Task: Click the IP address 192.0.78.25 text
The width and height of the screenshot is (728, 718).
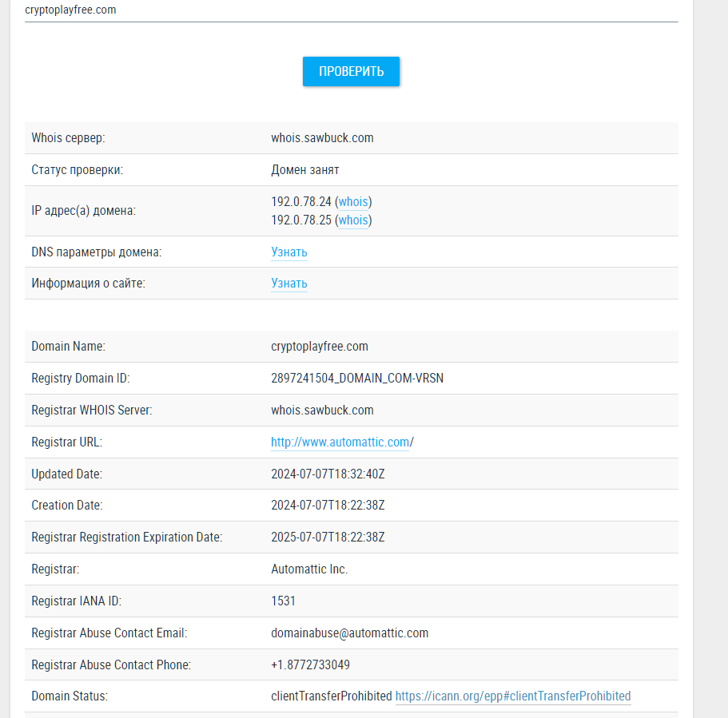Action: coord(300,220)
